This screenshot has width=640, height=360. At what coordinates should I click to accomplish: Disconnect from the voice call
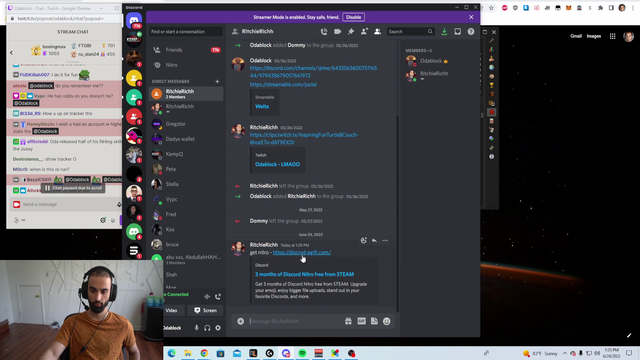coord(218,297)
